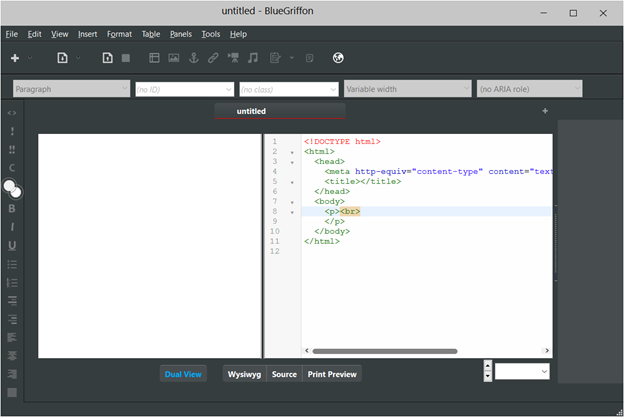Expand the Variable width font dropdown
This screenshot has height=417, width=624.
click(407, 89)
